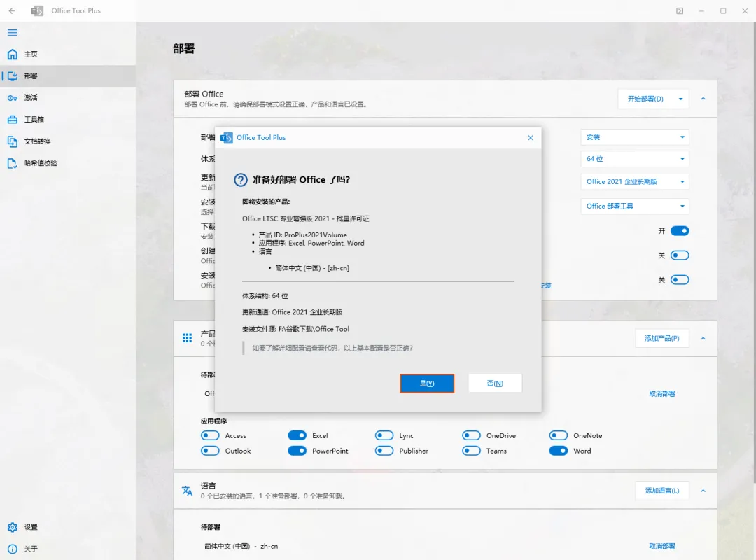
Task: Toggle the Publisher application switch
Action: (384, 451)
